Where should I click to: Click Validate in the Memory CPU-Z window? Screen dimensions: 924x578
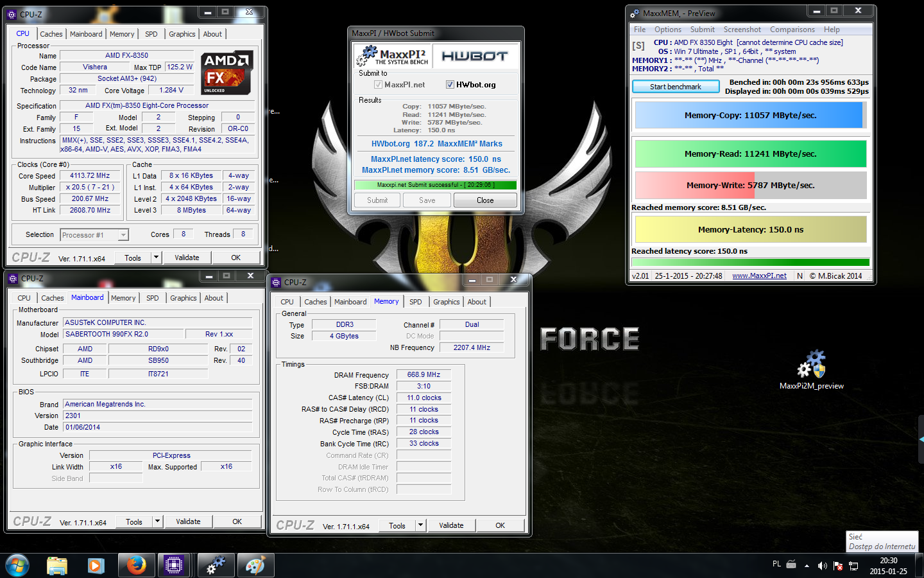pyautogui.click(x=451, y=525)
